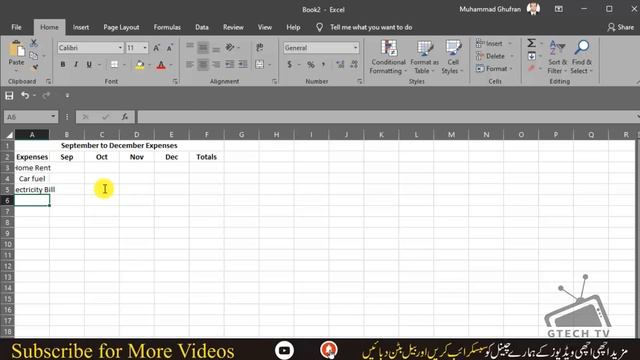
Task: Click the formula bar input
Action: (x=387, y=117)
